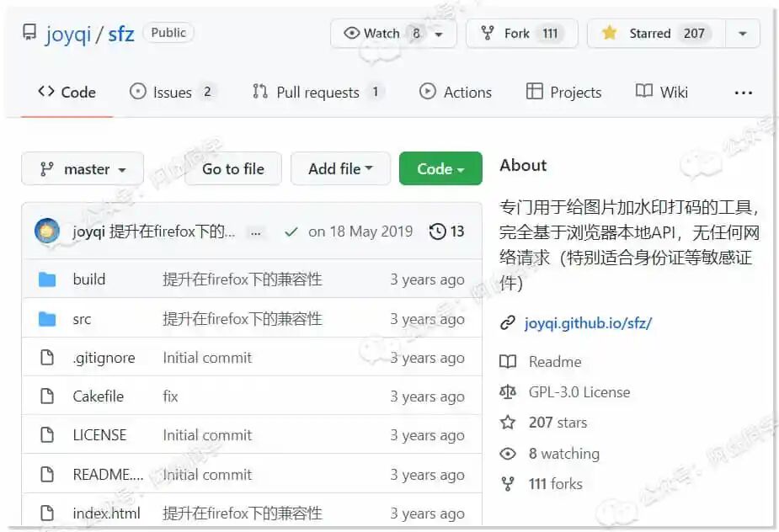This screenshot has width=779, height=532.
Task: Open the Pull requests tab
Action: (318, 92)
